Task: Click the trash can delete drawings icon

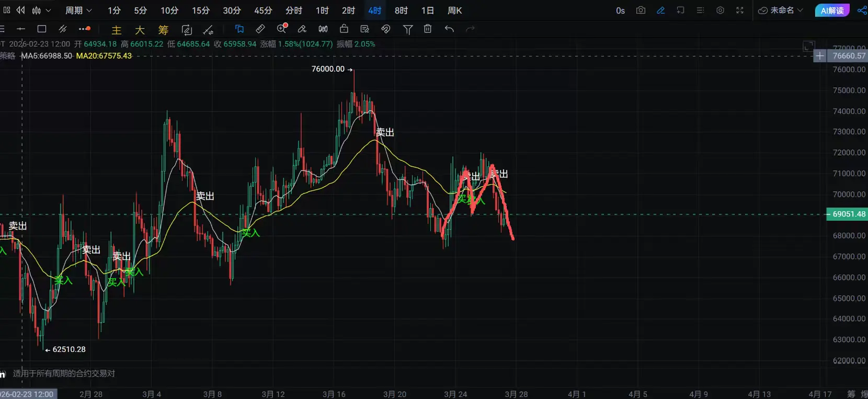Action: coord(428,29)
